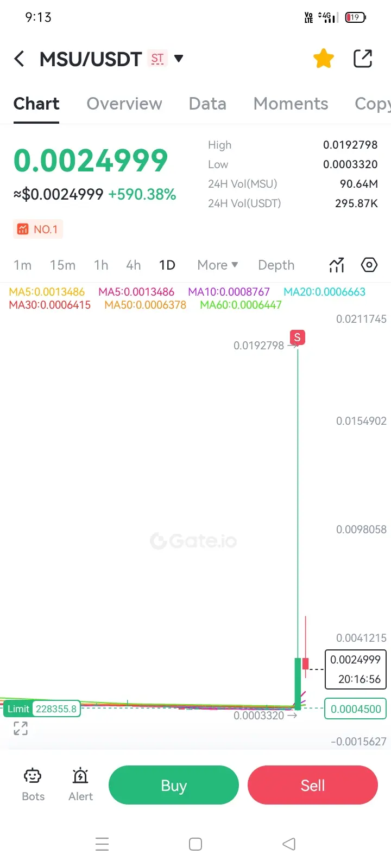Switch to the Moments tab
This screenshot has height=868, width=391.
(x=291, y=104)
